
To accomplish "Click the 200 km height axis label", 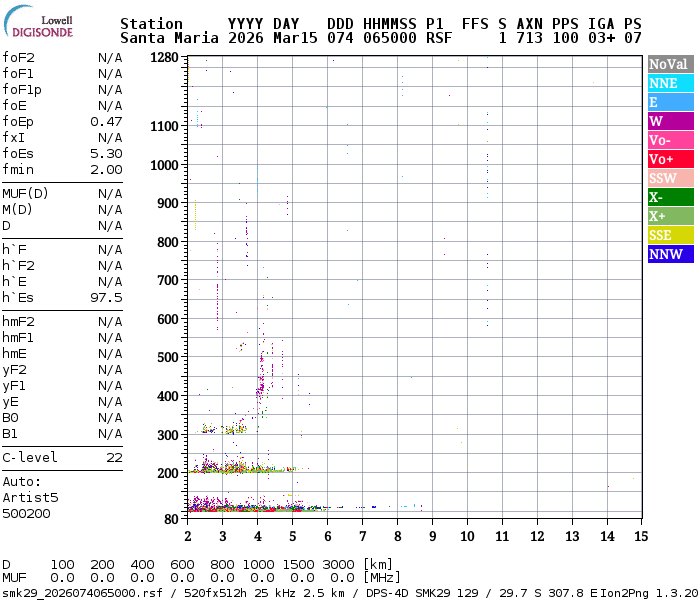I will 168,473.
